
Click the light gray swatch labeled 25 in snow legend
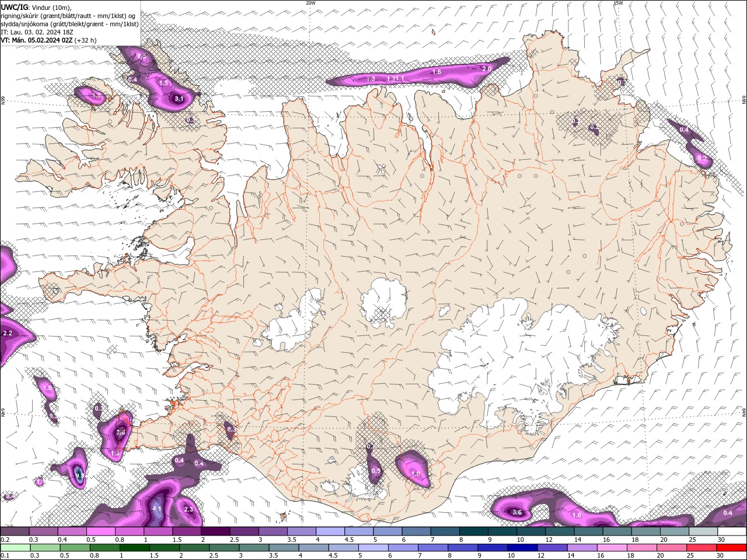703,531
